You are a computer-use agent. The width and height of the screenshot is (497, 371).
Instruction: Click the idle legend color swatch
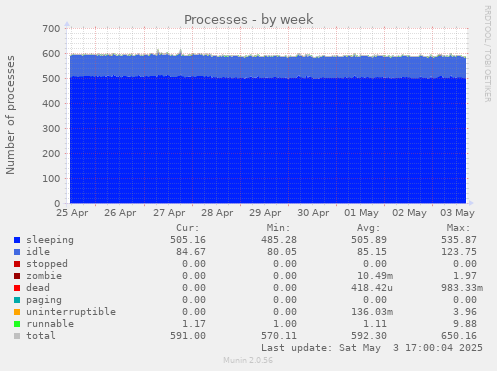pyautogui.click(x=17, y=252)
